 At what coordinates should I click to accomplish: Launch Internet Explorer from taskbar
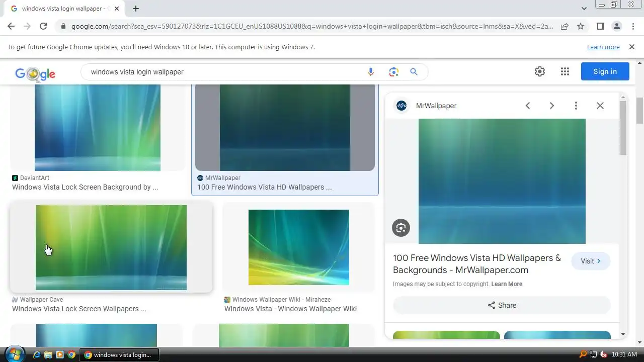pyautogui.click(x=37, y=354)
